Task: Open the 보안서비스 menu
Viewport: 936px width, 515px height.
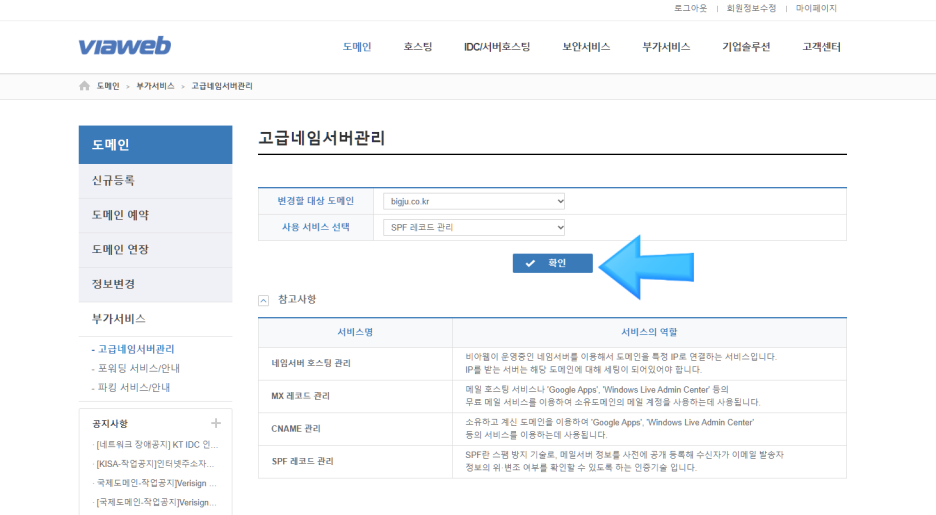Action: point(586,47)
